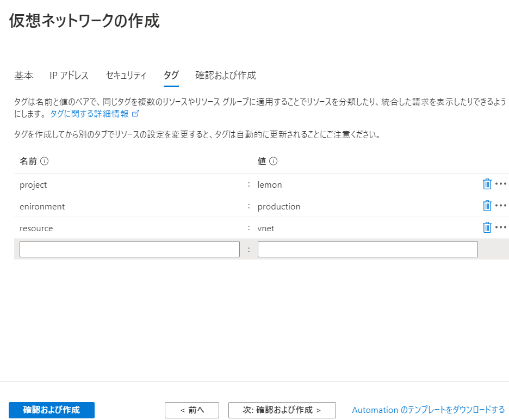Click the 値 column header

click(x=262, y=161)
